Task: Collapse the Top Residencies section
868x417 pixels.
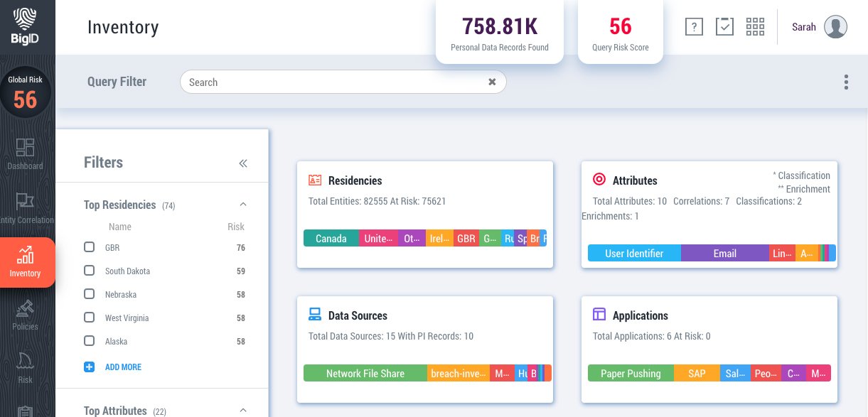Action: pyautogui.click(x=243, y=205)
